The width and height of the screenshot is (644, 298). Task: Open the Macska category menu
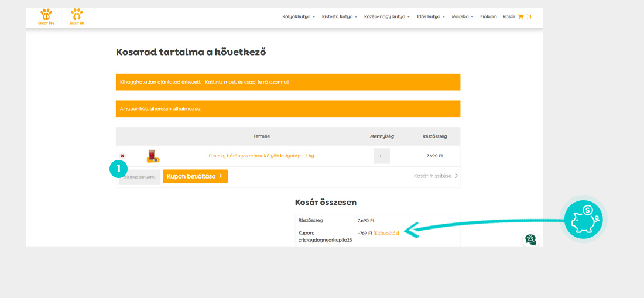click(463, 16)
